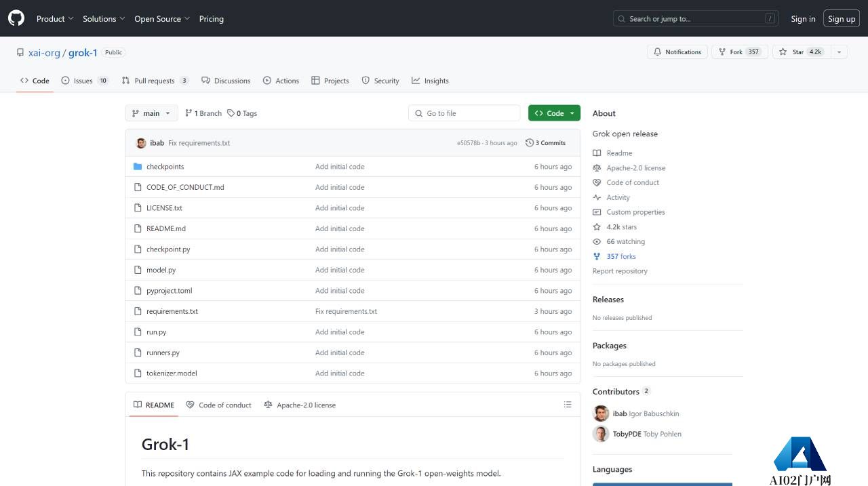This screenshot has height=486, width=868.
Task: Open the runners.py file
Action: [163, 352]
